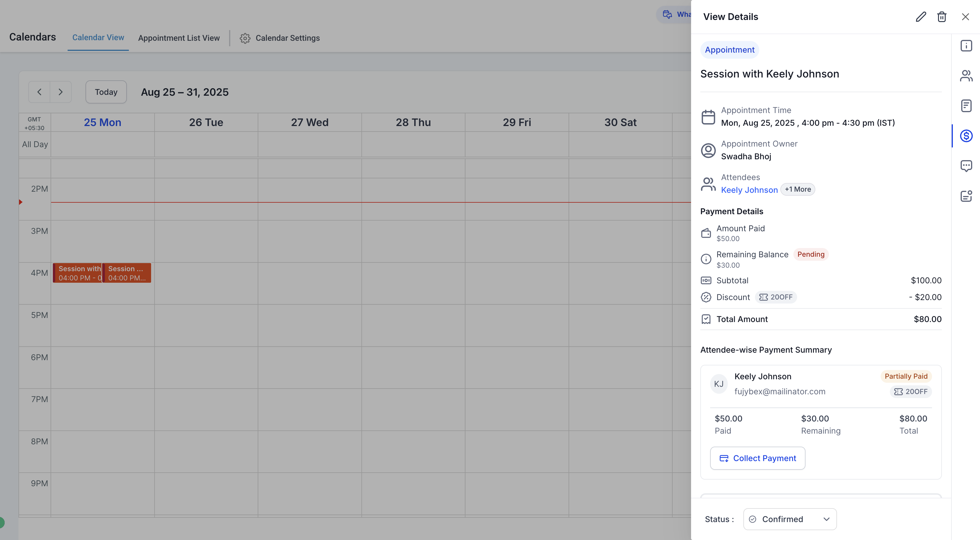This screenshot has height=540, width=980.
Task: Open the notes document sidebar icon
Action: tap(966, 106)
